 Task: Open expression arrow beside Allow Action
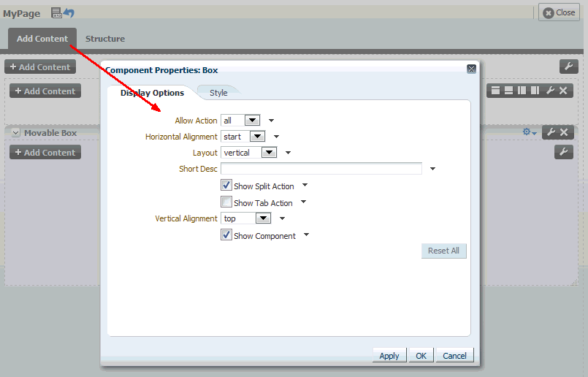pos(272,121)
